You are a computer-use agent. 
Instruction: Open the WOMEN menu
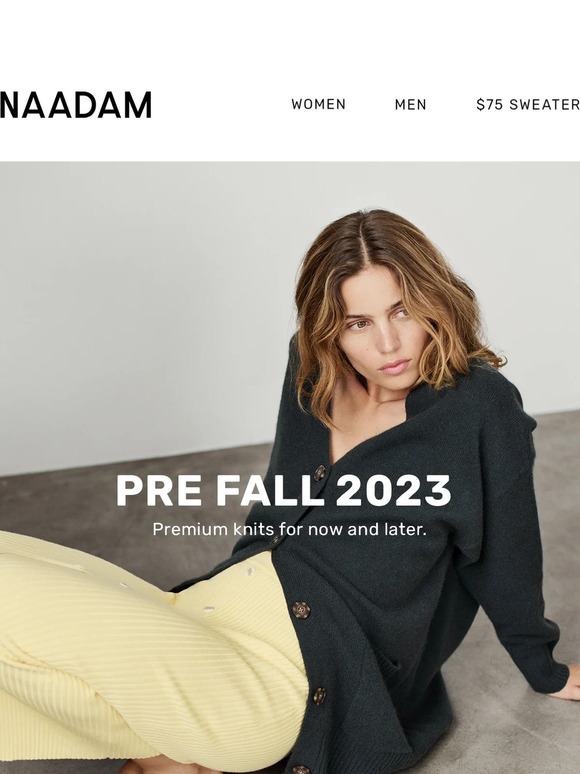pos(319,104)
